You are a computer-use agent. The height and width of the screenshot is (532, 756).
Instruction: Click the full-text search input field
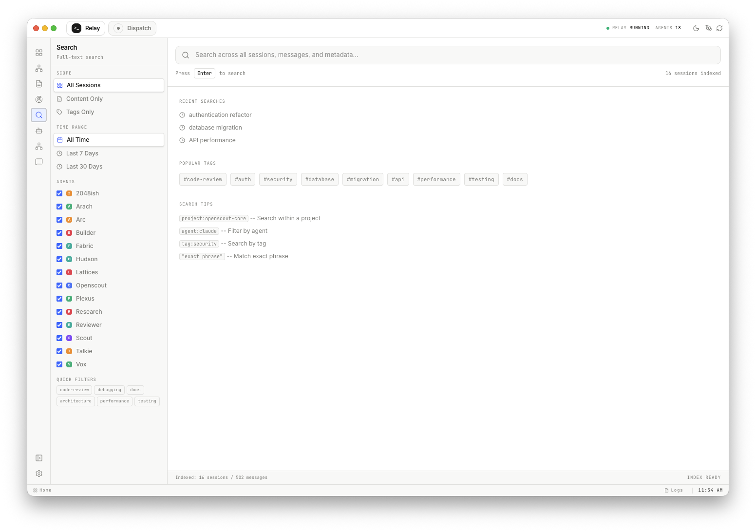(448, 55)
